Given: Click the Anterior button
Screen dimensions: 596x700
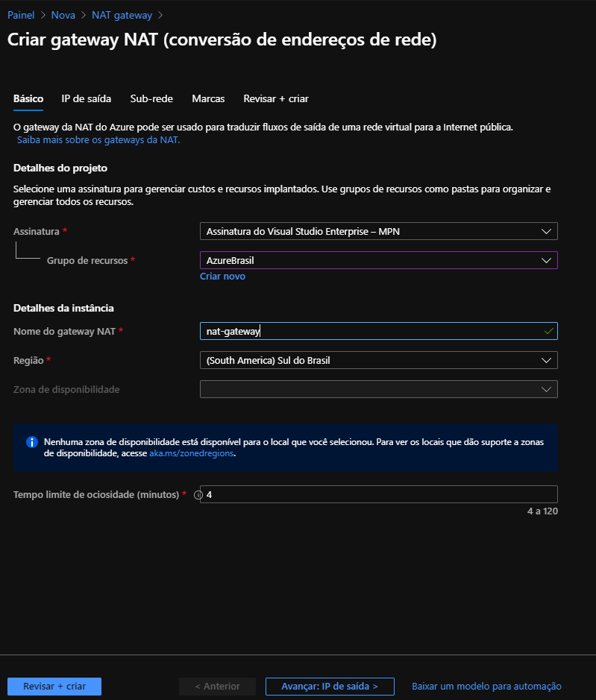Looking at the screenshot, I should [218, 686].
